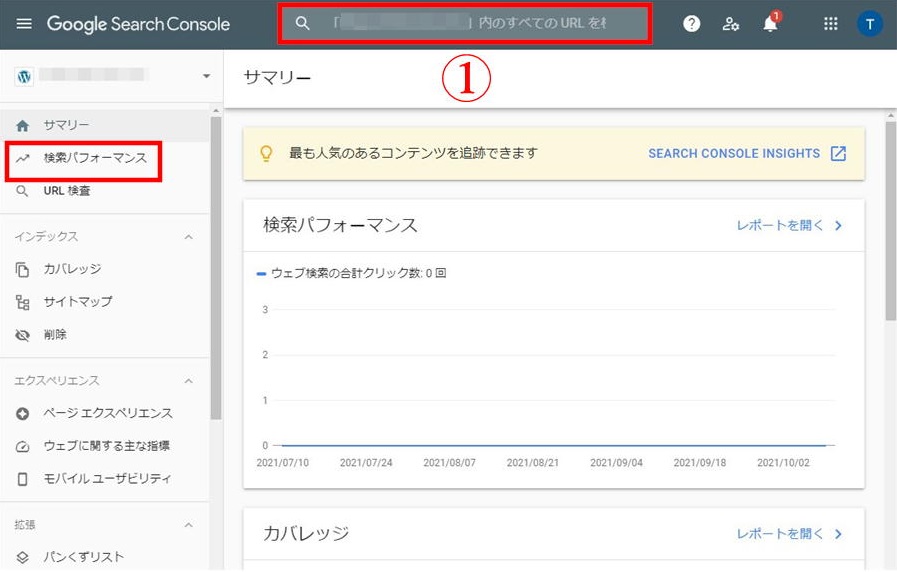The image size is (897, 572).
Task: Open ページ エクスペリエンス report
Action: (108, 413)
